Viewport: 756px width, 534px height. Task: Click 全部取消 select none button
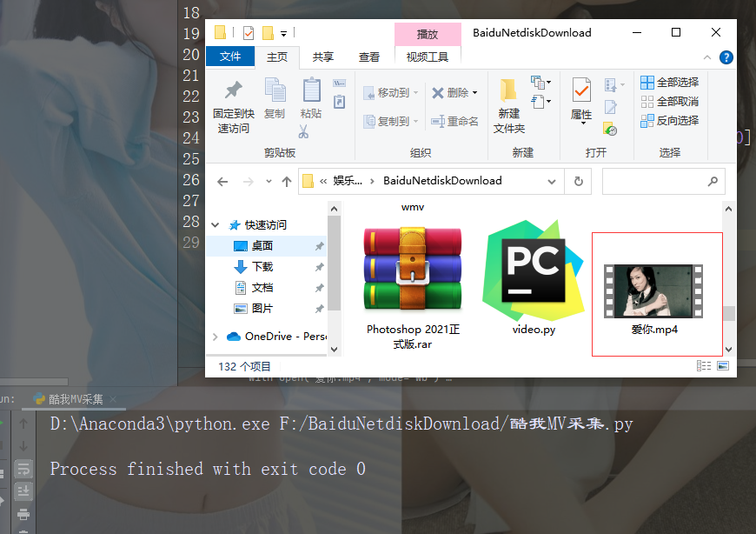(x=670, y=102)
